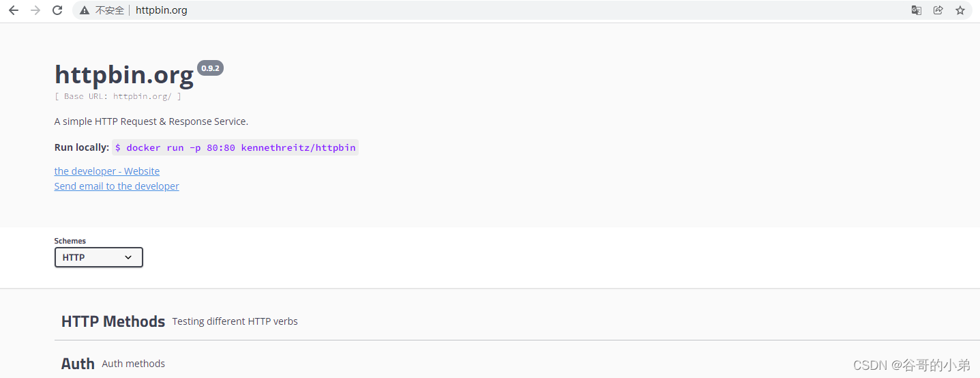This screenshot has height=378, width=980.
Task: Go back using the browser back arrow
Action: tap(14, 10)
